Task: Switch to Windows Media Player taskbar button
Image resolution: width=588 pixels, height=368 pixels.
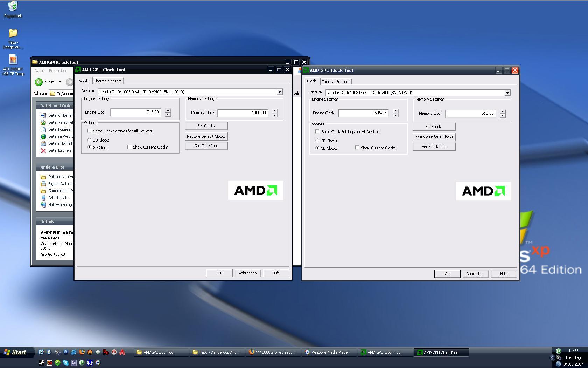Action: click(x=329, y=353)
